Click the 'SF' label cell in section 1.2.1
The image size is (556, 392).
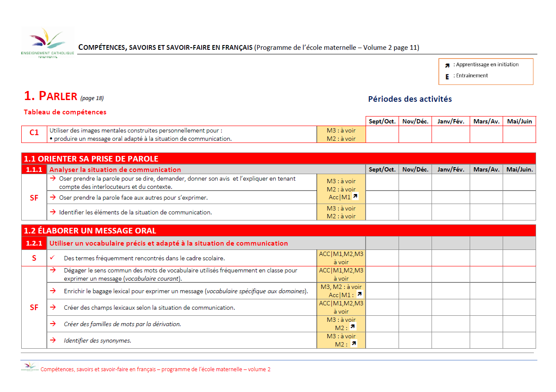tap(34, 308)
